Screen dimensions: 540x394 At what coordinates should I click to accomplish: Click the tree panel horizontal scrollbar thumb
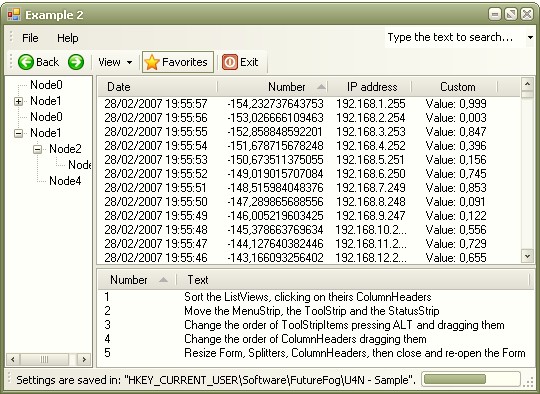44,360
